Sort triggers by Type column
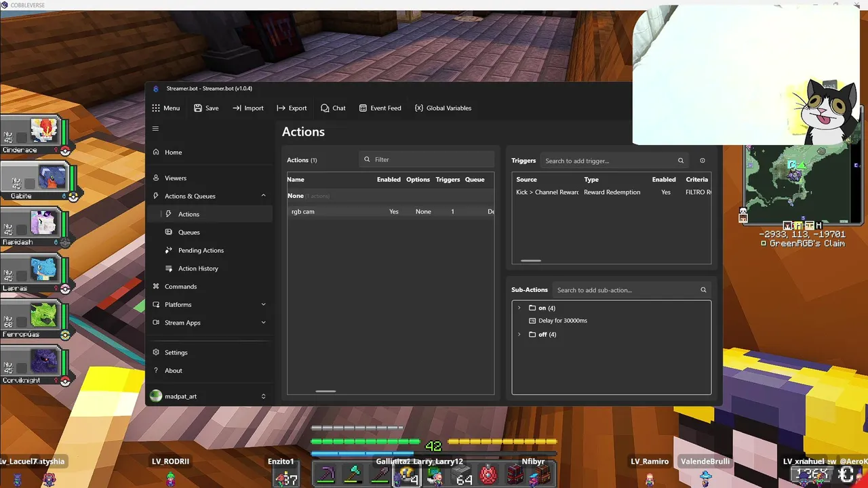Viewport: 868px width, 488px height. tap(591, 180)
